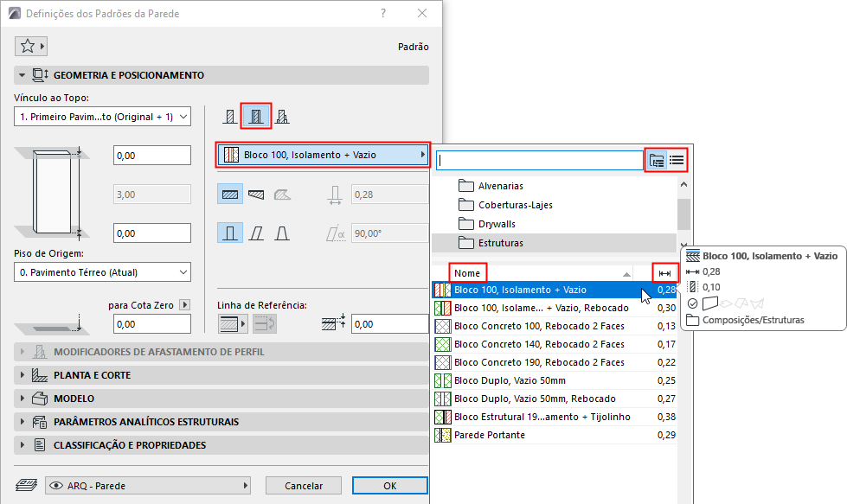Open the reference line location flyout

click(x=232, y=324)
